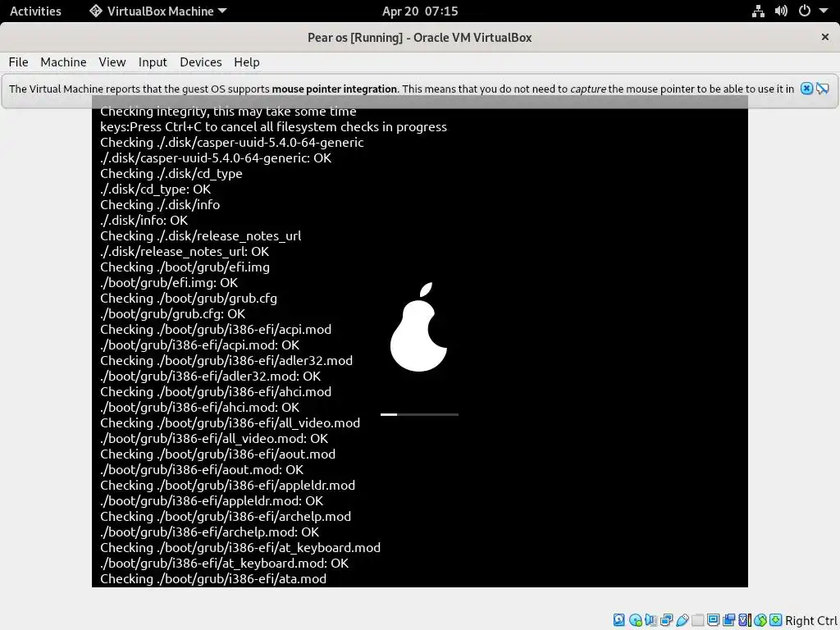Screen dimensions: 840x630
Task: Click './.disk/release_notes_url: OK' line
Action: 185,251
